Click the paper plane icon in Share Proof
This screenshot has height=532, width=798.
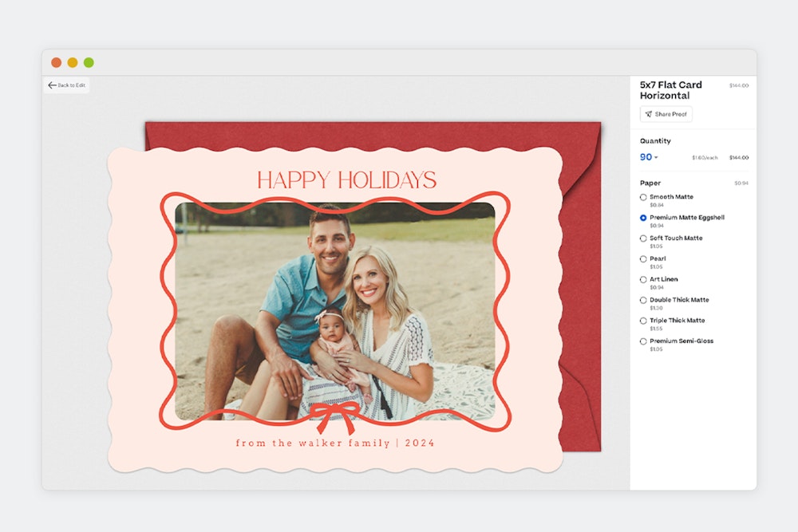[649, 114]
